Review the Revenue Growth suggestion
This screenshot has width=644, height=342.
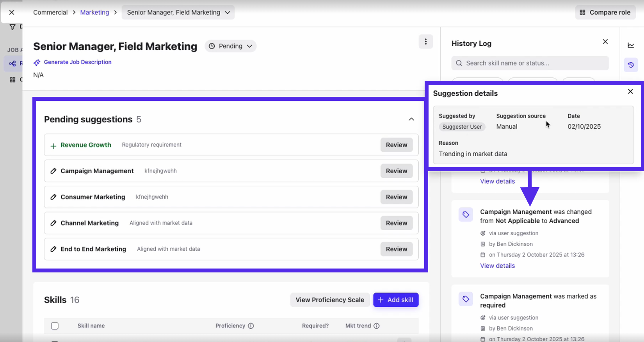tap(396, 145)
